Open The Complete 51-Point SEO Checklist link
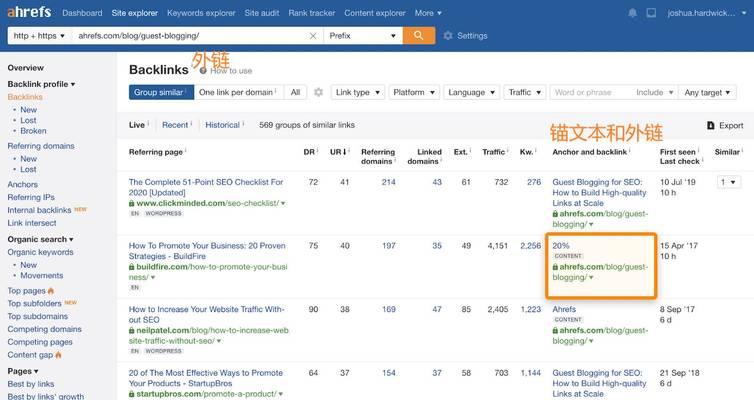Screen dimensions: 754x400 click(x=206, y=187)
